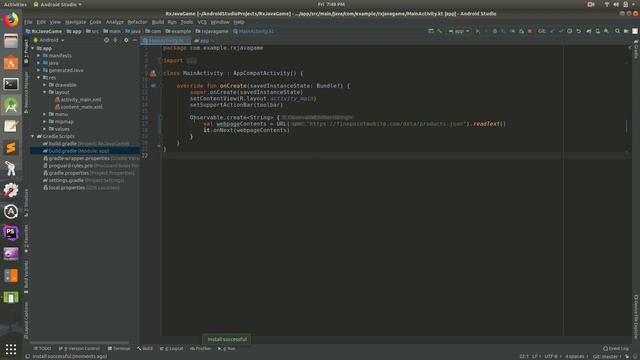The image size is (640, 360).
Task: Open the Profiler tool window
Action: coord(200,349)
